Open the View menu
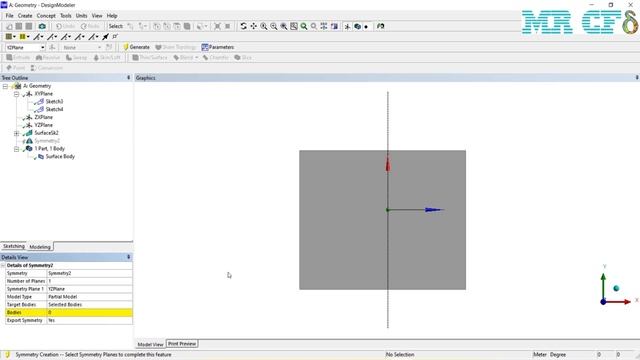The image size is (640, 360). pos(97,16)
